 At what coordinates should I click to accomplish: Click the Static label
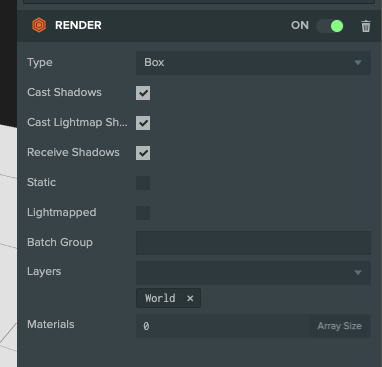41,182
